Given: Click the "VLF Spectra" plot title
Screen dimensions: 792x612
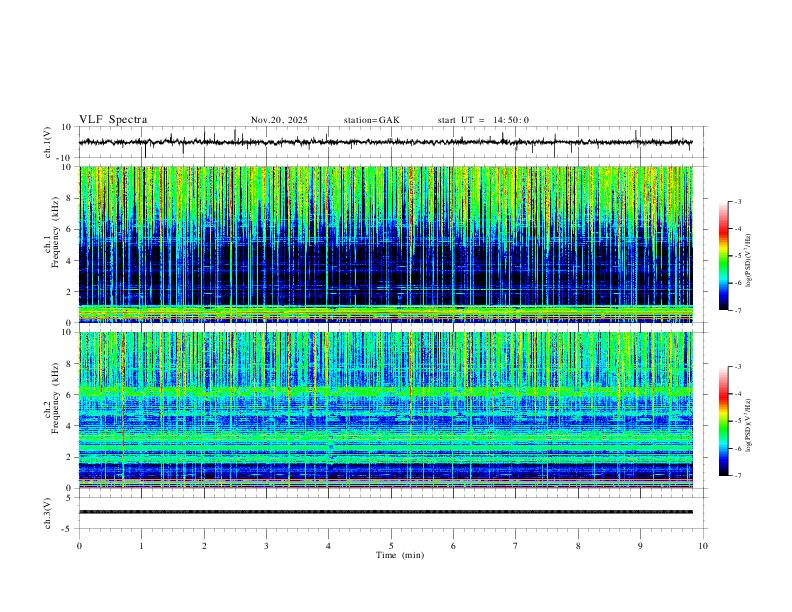Looking at the screenshot, I should click(x=113, y=120).
